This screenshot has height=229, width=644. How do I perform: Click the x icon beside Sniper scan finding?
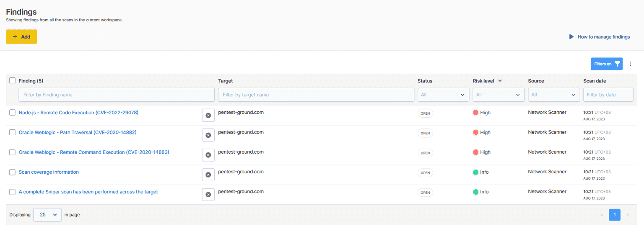(208, 194)
